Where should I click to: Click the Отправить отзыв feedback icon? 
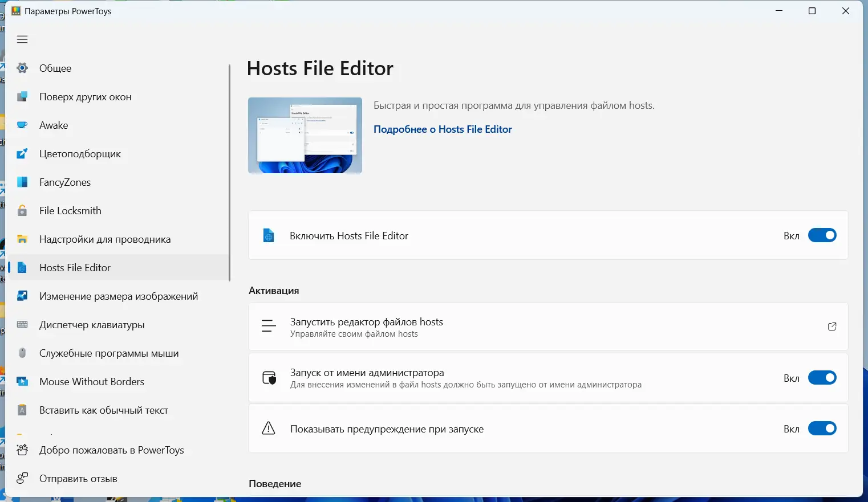[x=22, y=479]
